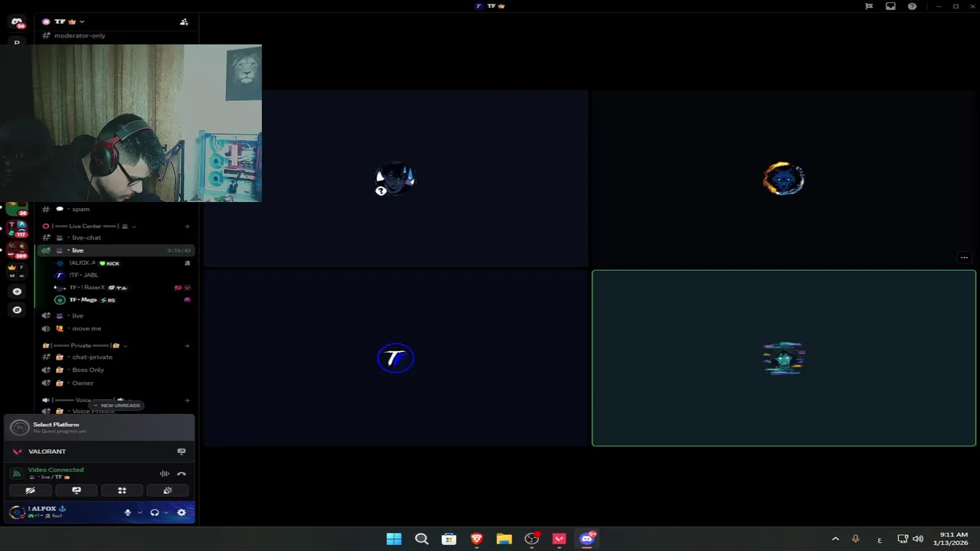This screenshot has height=551, width=980.
Task: Add channel to Voice category
Action: (187, 400)
